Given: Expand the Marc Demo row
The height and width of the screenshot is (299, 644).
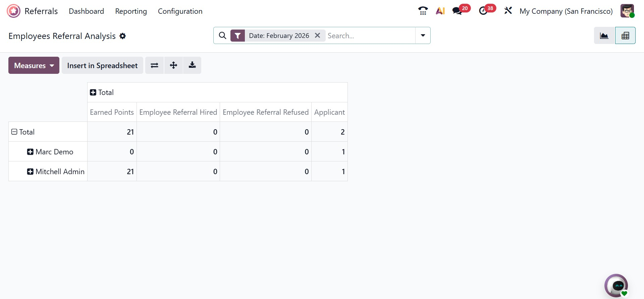Looking at the screenshot, I should pos(30,152).
